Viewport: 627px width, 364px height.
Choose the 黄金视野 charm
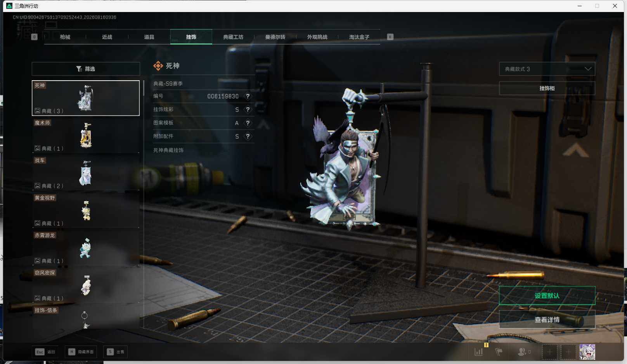pos(86,211)
